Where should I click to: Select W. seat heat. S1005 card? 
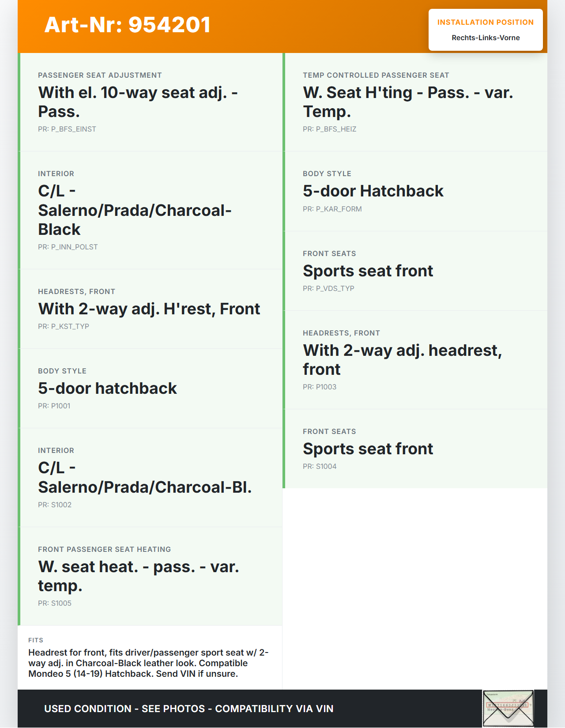coord(150,576)
